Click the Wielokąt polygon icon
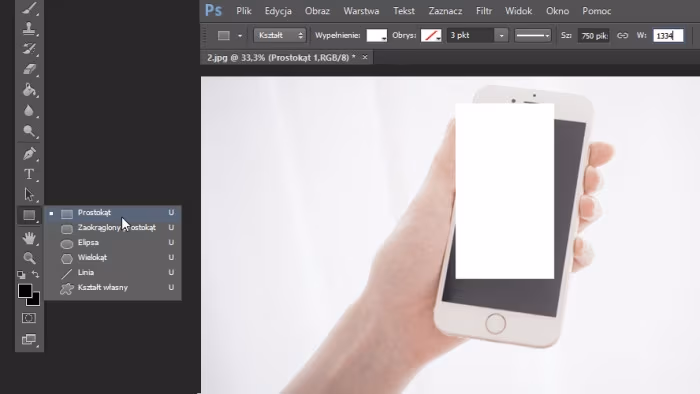The height and width of the screenshot is (394, 700). click(67, 258)
